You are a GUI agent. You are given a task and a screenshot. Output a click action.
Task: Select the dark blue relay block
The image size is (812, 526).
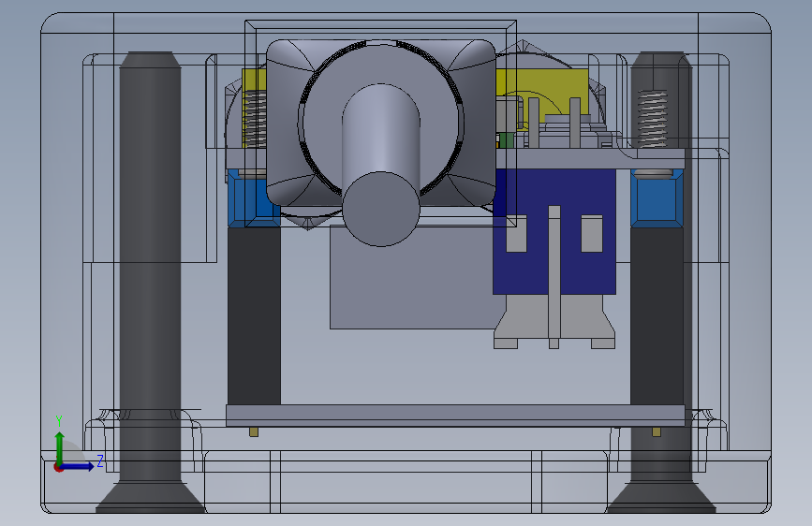(554, 232)
